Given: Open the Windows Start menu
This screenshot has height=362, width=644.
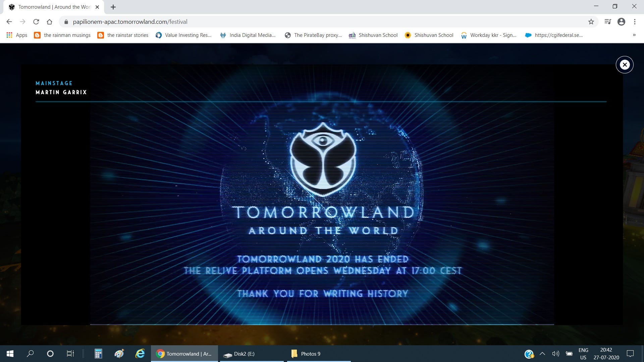Looking at the screenshot, I should click(10, 354).
